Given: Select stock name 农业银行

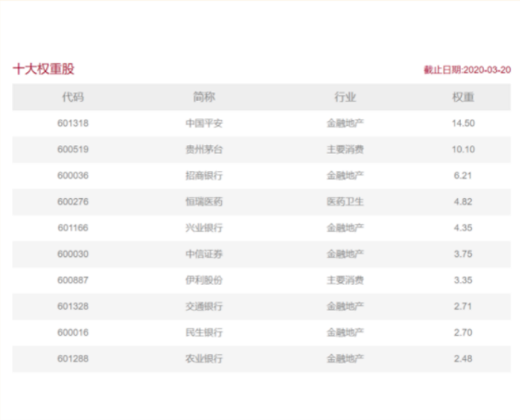Looking at the screenshot, I should click(204, 359).
